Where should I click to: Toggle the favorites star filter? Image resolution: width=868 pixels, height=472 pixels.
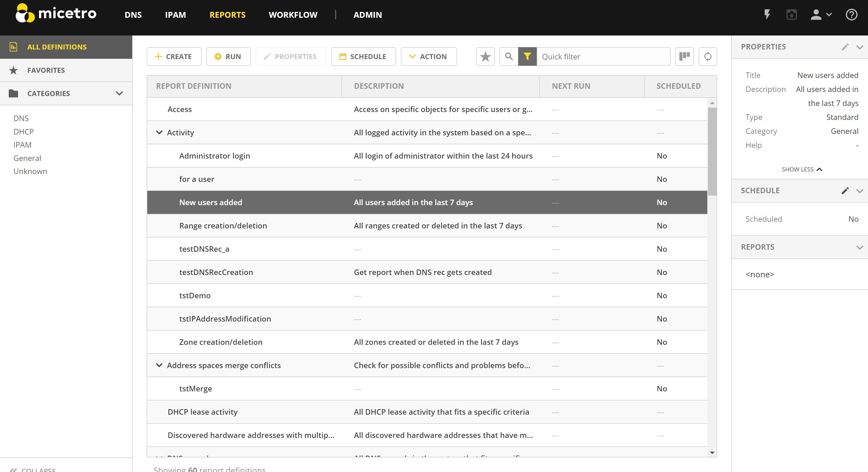point(485,56)
